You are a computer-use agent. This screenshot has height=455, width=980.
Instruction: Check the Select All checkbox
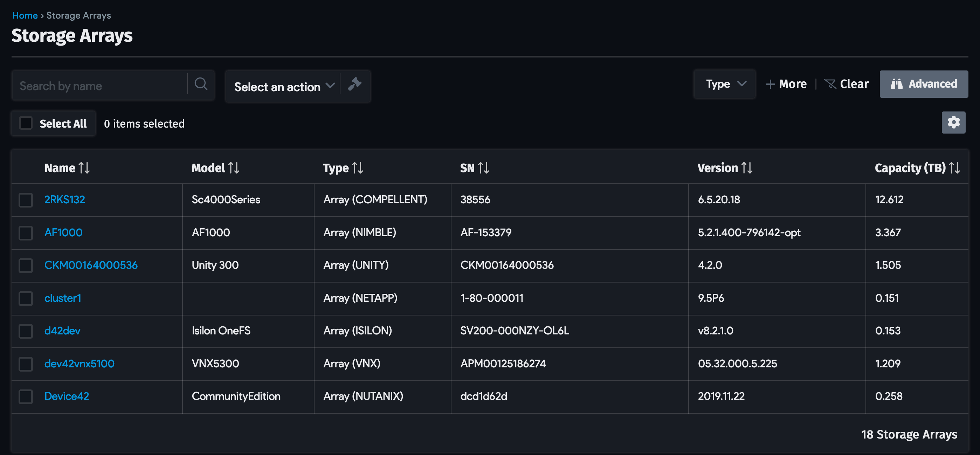click(x=26, y=123)
